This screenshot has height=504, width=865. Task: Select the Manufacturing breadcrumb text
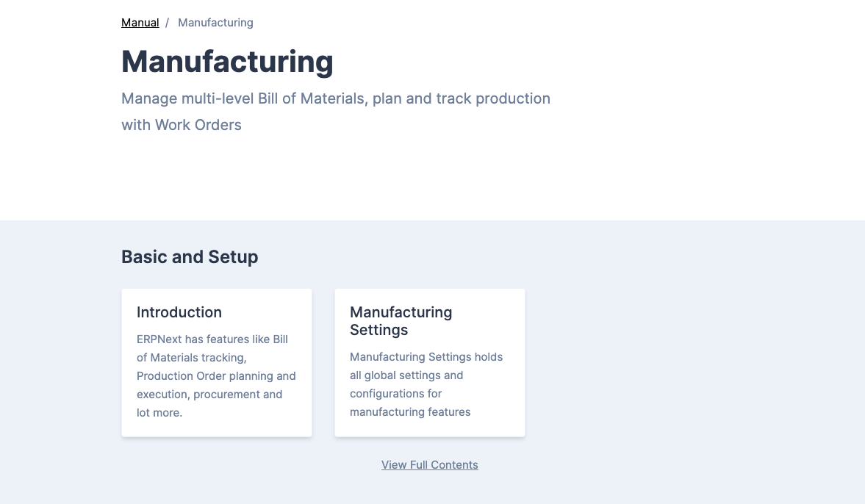(215, 22)
